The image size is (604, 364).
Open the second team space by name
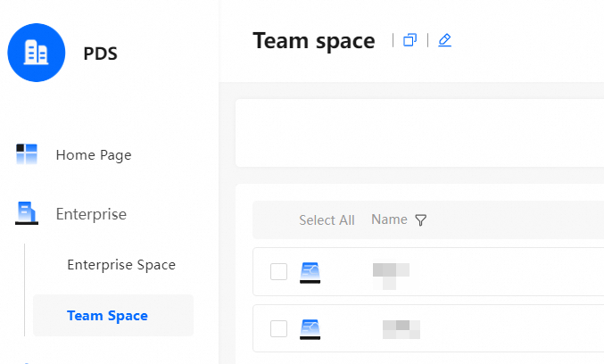point(401,328)
